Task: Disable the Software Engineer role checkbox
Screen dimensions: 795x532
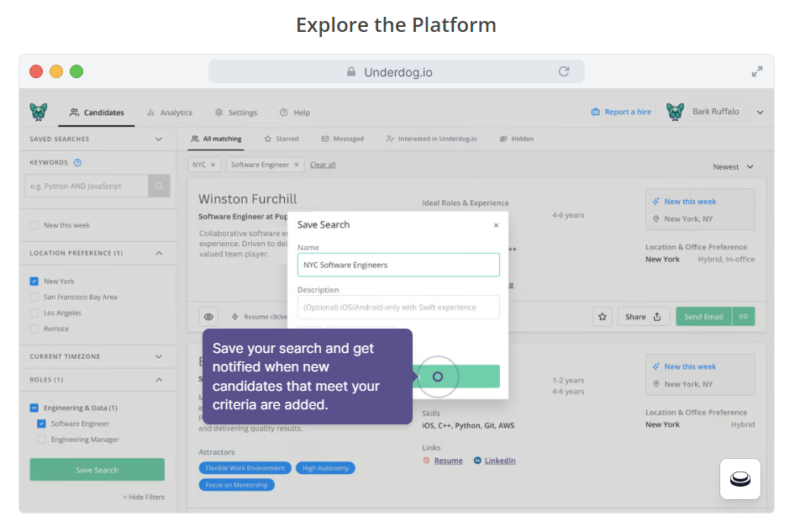Action: point(41,424)
